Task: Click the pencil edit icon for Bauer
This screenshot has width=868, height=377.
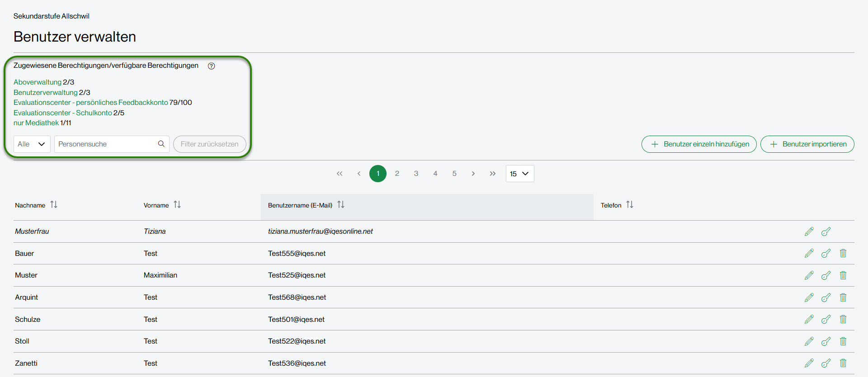Action: pos(809,253)
